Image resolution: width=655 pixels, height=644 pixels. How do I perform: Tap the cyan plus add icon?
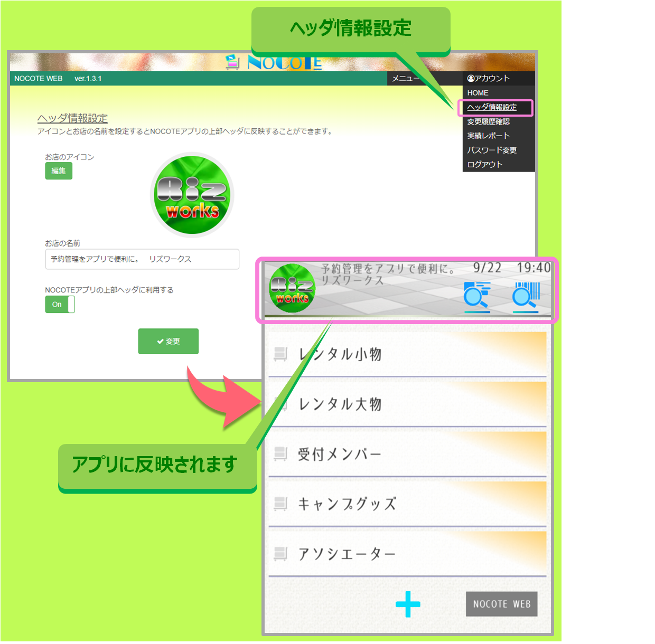408,604
